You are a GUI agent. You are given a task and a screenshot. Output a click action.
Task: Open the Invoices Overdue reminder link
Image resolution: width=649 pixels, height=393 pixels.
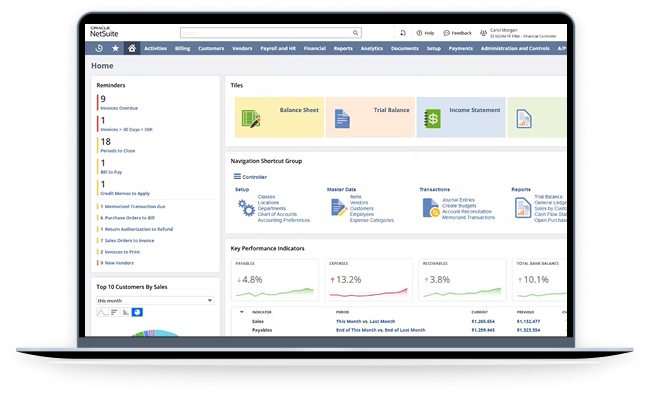tap(119, 108)
